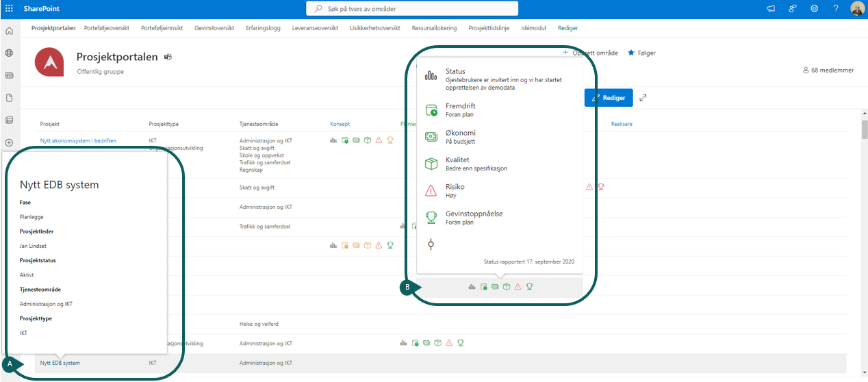868x382 pixels.
Task: Select the Ressursallokering menu item
Action: [435, 28]
